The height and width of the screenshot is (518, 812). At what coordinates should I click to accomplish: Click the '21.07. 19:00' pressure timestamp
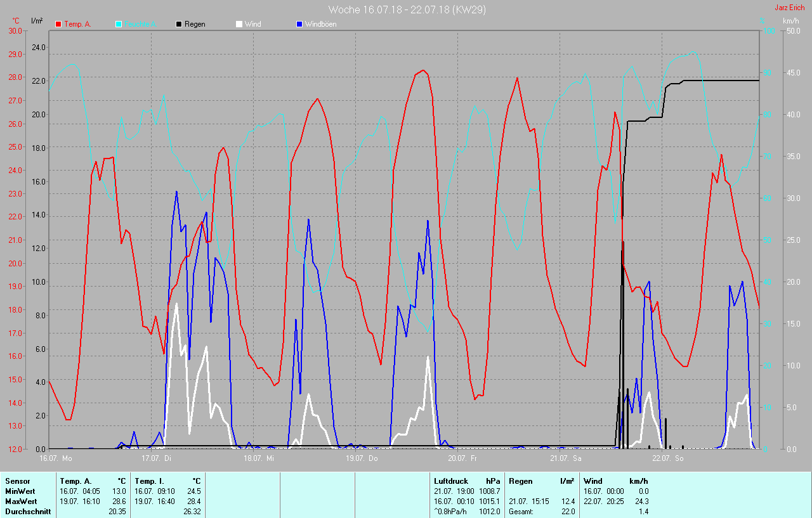coord(454,491)
